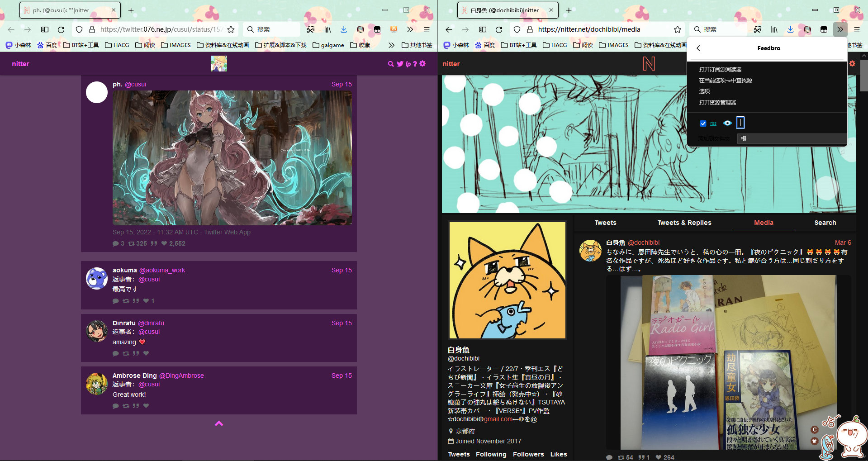Expand the left toolbar extensions overflow chevron
This screenshot has height=461, width=868.
[410, 29]
